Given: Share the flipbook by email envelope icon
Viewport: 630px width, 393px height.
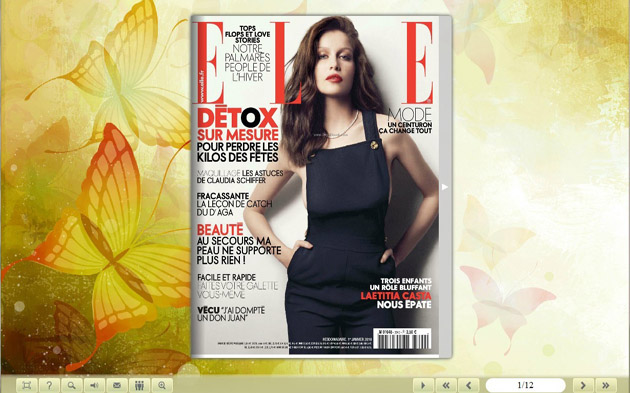Looking at the screenshot, I should 117,385.
